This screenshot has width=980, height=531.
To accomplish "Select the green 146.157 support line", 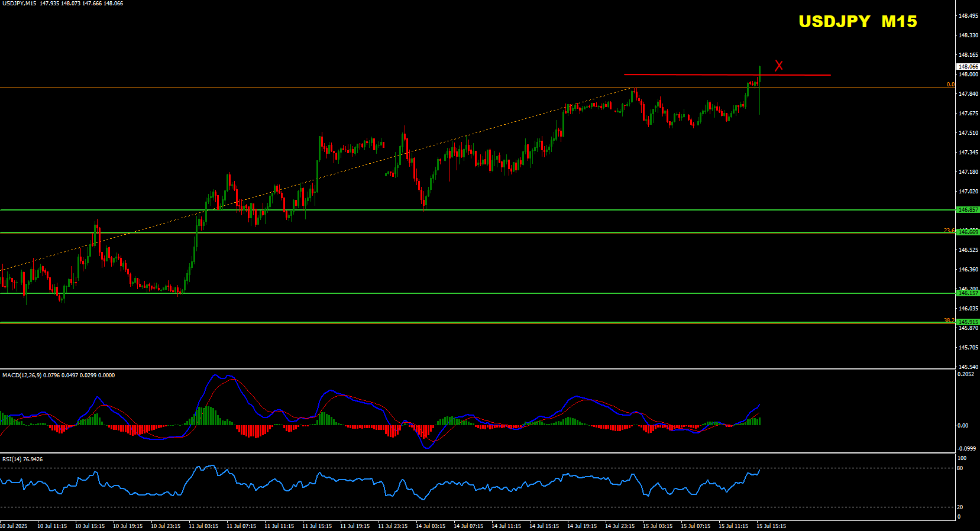I will point(473,293).
